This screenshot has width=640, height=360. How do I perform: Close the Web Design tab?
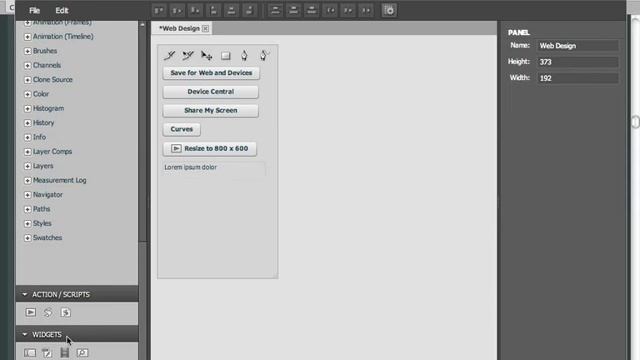(205, 28)
